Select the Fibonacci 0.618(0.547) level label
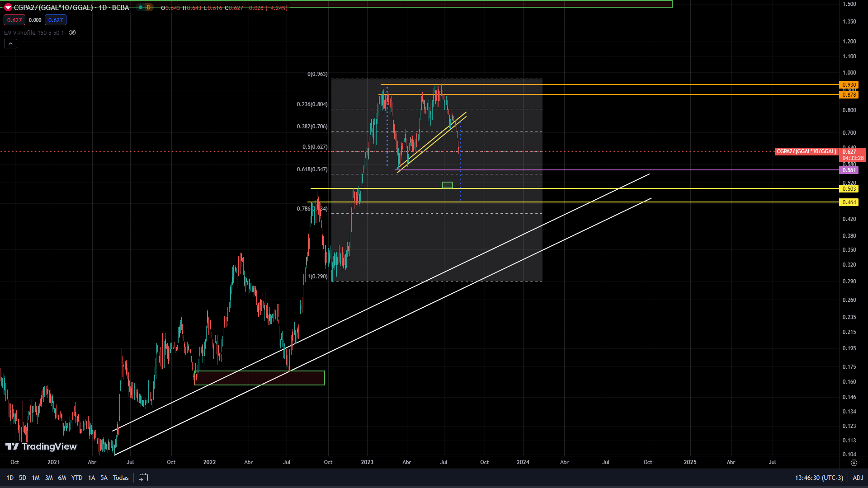 [x=312, y=169]
